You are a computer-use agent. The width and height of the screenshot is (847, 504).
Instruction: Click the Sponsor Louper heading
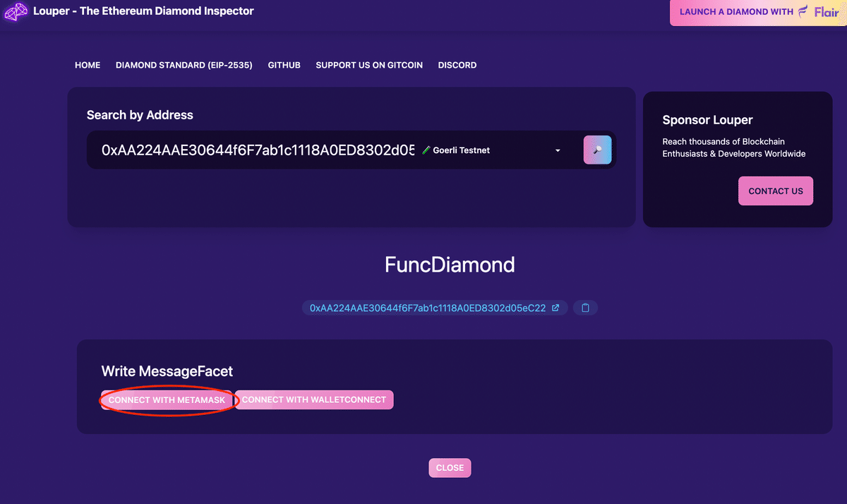tap(708, 120)
